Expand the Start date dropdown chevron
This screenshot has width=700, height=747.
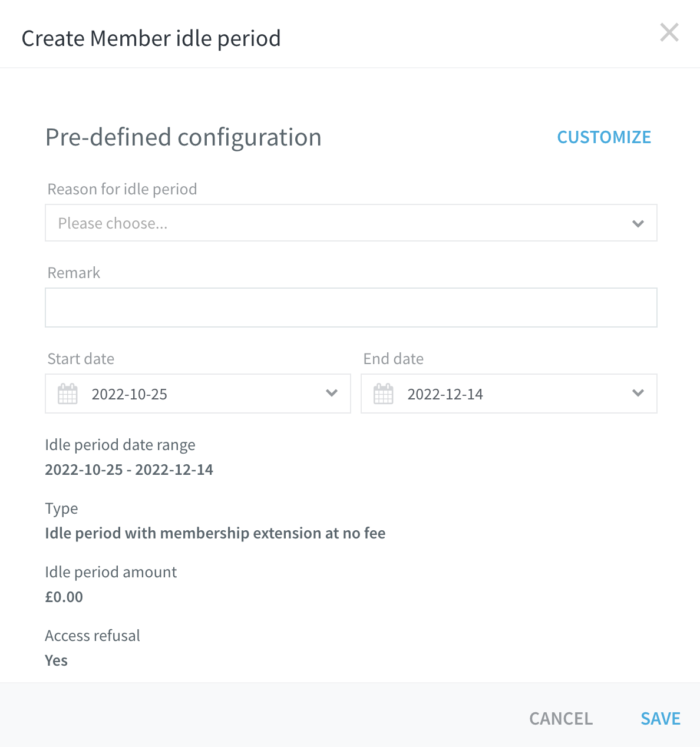click(x=332, y=393)
